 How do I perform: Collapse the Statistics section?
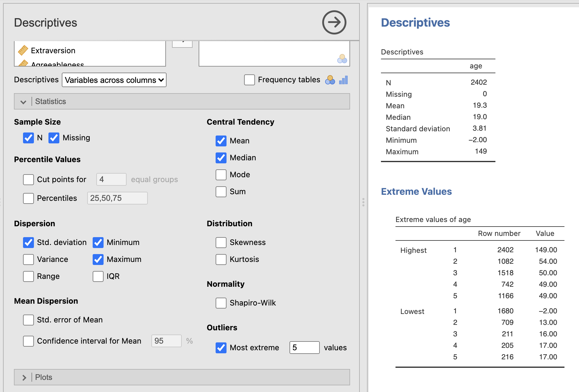23,102
